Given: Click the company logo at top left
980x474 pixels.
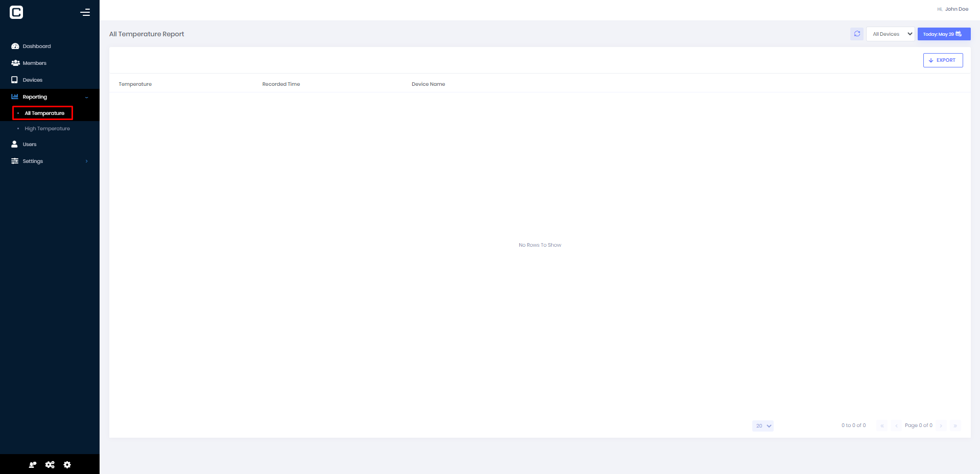Looking at the screenshot, I should [x=16, y=12].
